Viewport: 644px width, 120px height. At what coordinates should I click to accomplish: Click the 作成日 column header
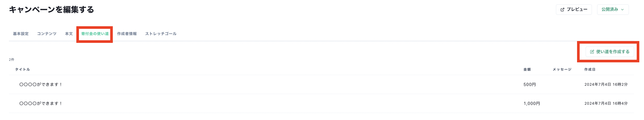tap(590, 69)
